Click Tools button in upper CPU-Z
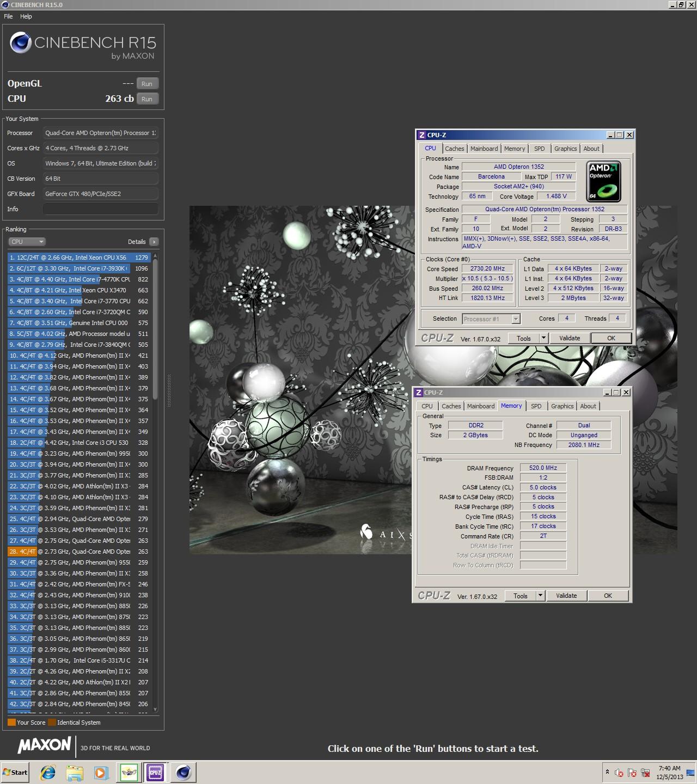The height and width of the screenshot is (784, 697). tap(523, 338)
